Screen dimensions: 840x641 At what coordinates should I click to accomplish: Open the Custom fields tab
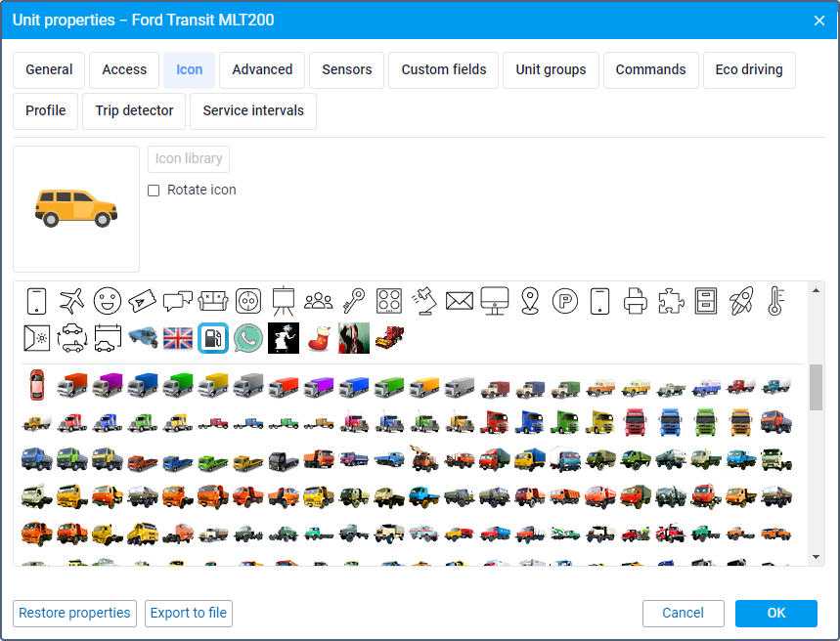(444, 70)
